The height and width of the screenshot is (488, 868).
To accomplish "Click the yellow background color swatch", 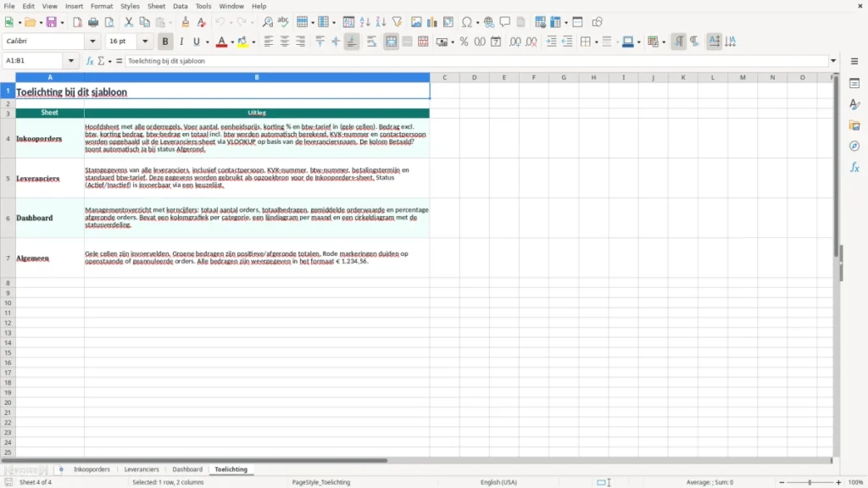I will pyautogui.click(x=242, y=42).
